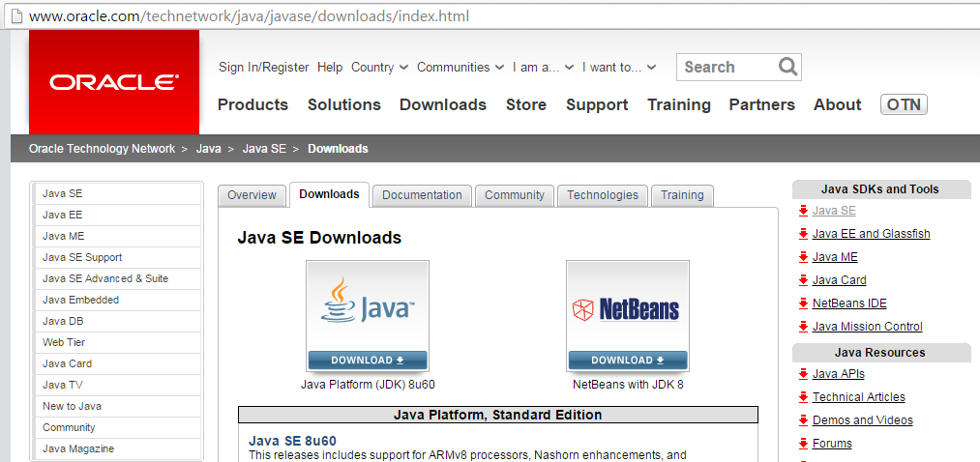Click Java Mission Control link
The image size is (980, 462).
[868, 327]
